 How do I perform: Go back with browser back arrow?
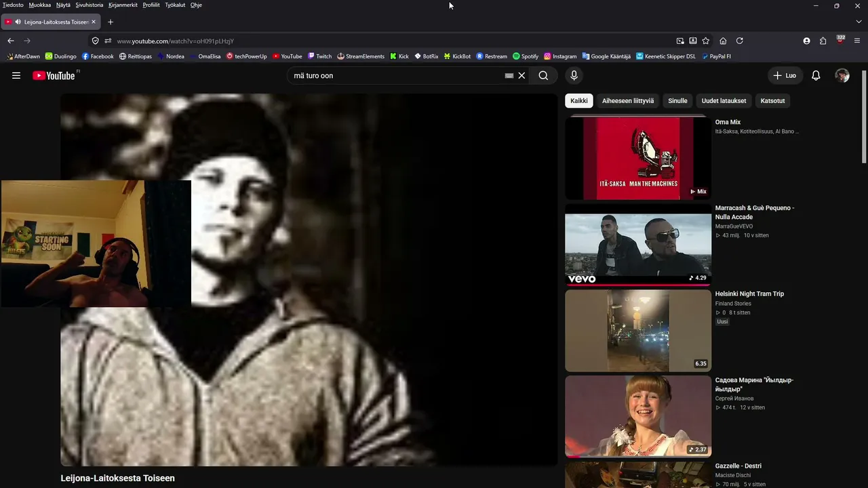pos(11,41)
